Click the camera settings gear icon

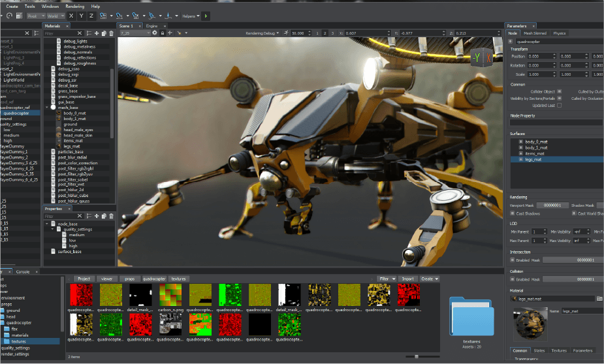155,33
